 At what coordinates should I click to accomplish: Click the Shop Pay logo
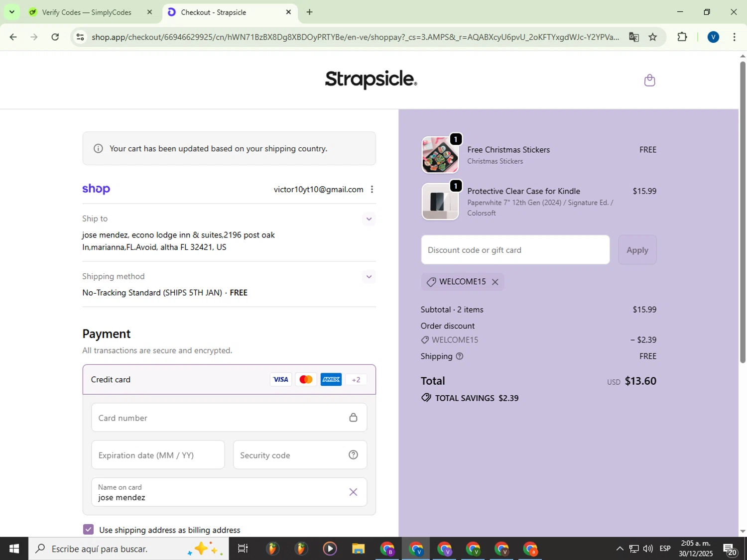96,189
